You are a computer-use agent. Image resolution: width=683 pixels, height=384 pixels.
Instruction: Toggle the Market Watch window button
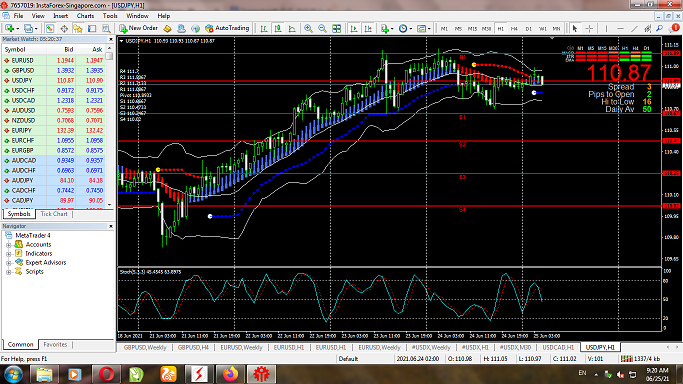[x=50, y=28]
